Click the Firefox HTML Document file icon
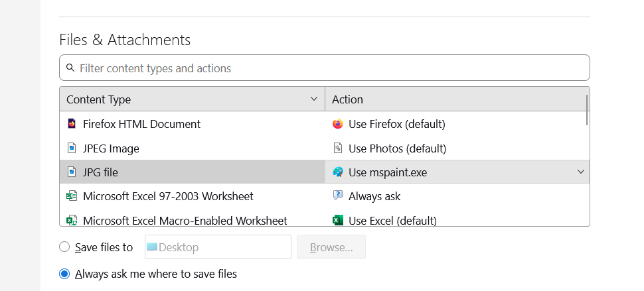This screenshot has height=291, width=644. coord(72,124)
